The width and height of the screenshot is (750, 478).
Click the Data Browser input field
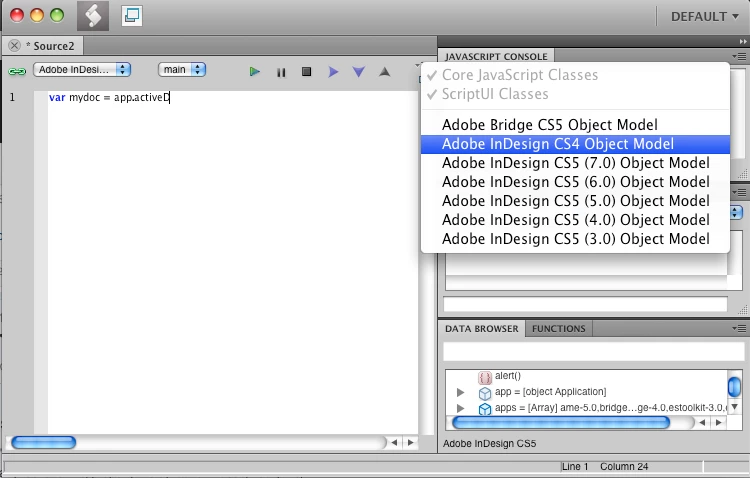(594, 352)
